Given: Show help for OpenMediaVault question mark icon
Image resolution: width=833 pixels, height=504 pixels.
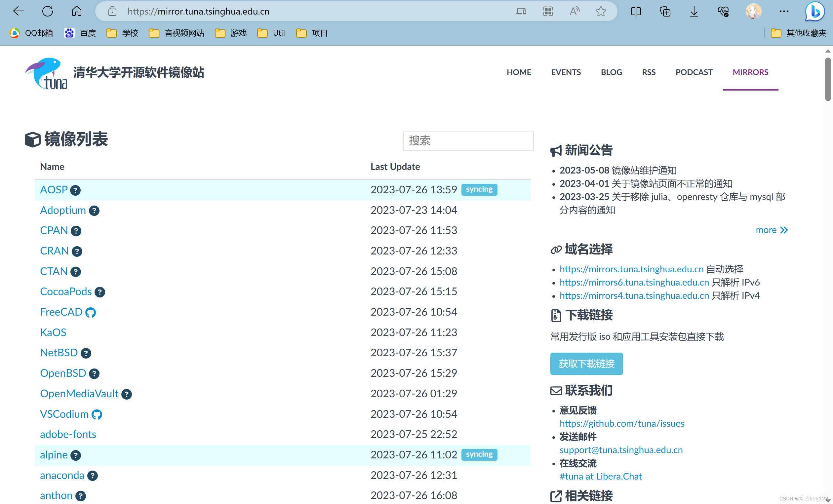Looking at the screenshot, I should (126, 395).
